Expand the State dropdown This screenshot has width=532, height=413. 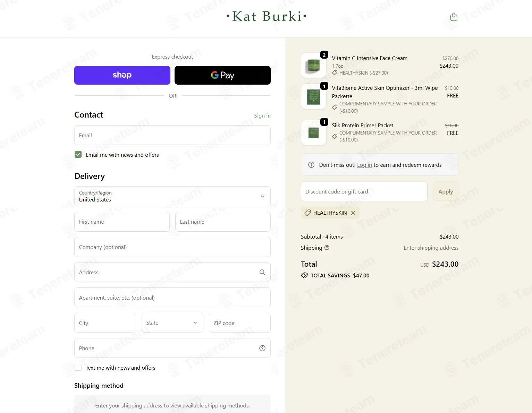[172, 322]
